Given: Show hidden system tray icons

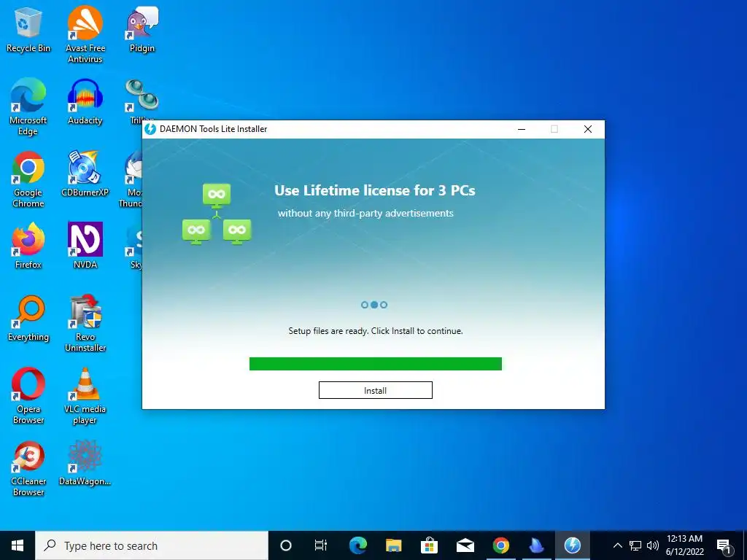Looking at the screenshot, I should click(617, 545).
